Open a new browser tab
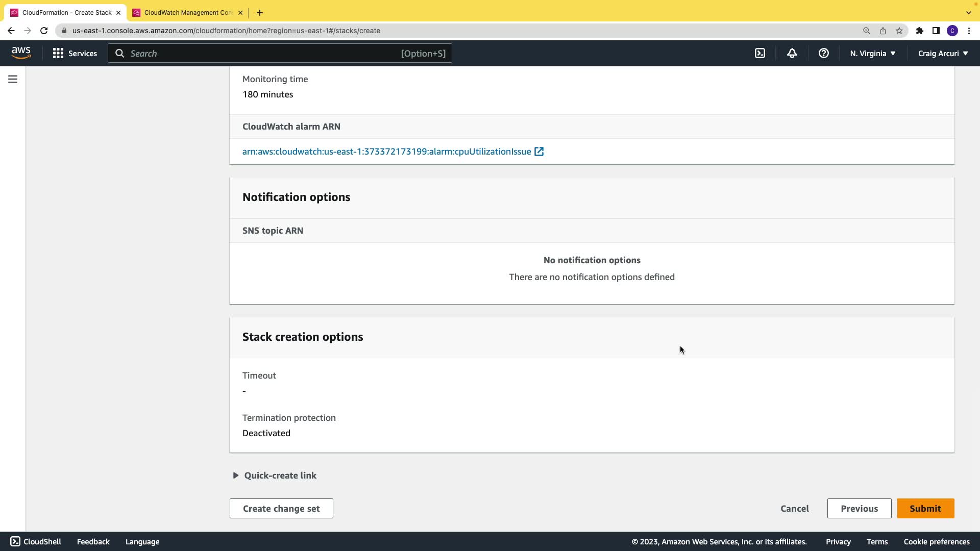 (x=260, y=13)
